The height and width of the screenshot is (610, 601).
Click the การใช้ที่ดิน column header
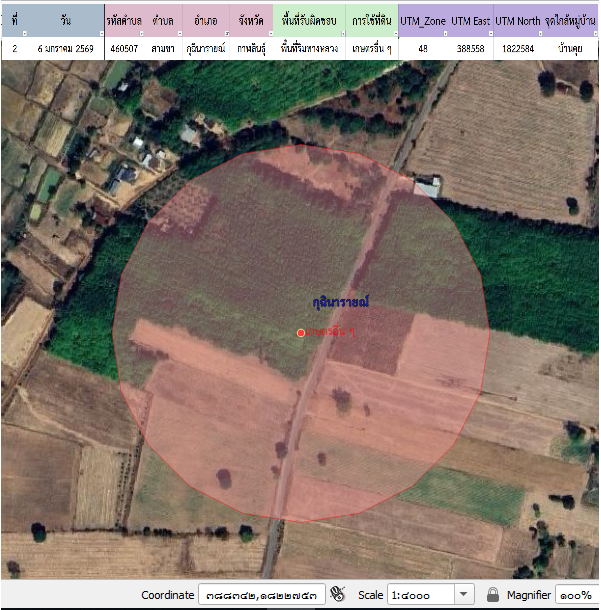tap(370, 20)
